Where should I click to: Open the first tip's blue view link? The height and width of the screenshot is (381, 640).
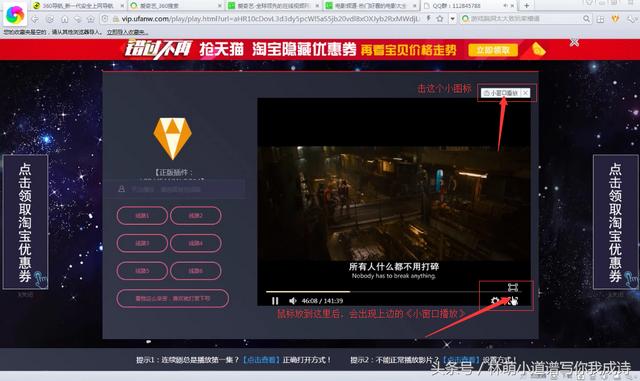pyautogui.click(x=261, y=360)
